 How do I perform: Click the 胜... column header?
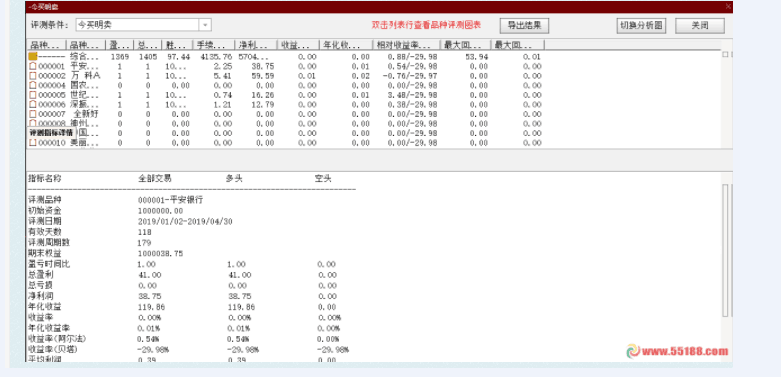(177, 45)
